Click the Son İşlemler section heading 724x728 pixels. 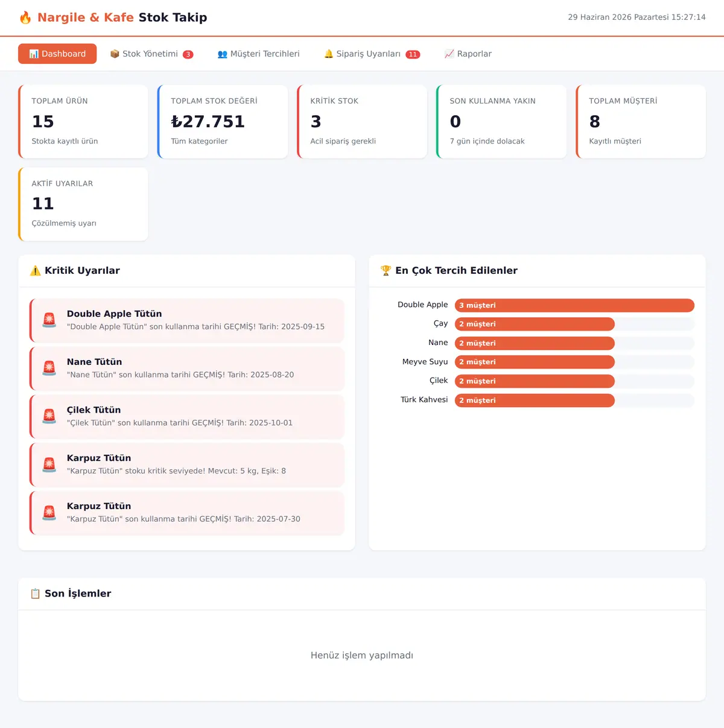click(x=78, y=593)
